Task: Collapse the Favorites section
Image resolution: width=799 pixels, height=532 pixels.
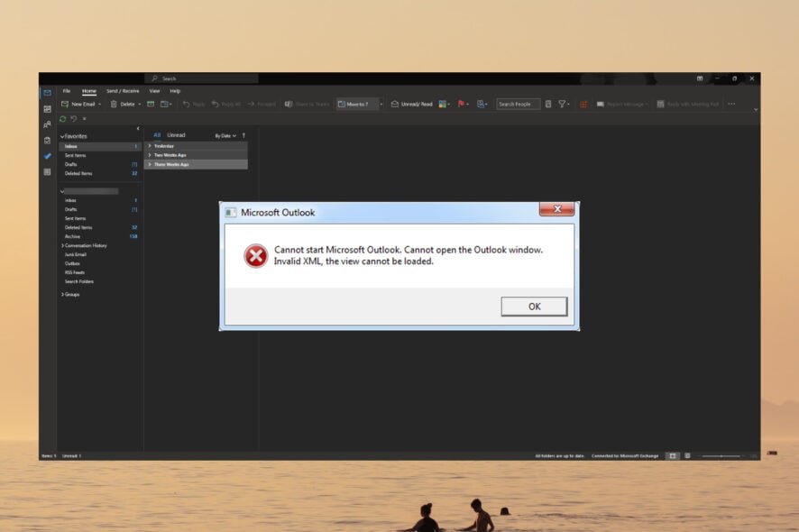Action: (x=63, y=136)
